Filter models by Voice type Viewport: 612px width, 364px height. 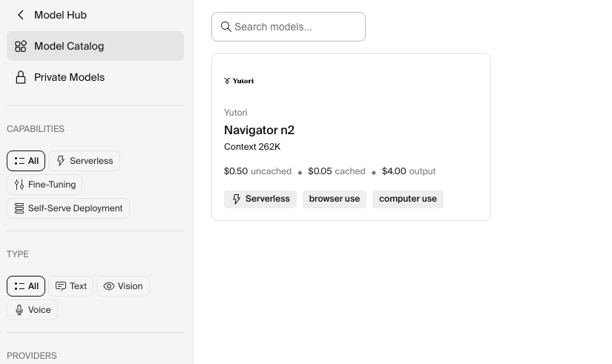[x=32, y=310]
